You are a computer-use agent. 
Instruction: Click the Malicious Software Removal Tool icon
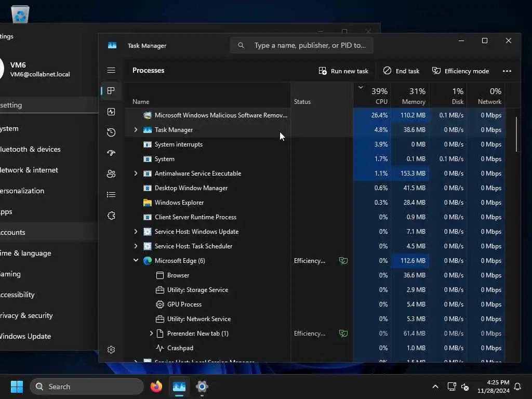coord(147,115)
